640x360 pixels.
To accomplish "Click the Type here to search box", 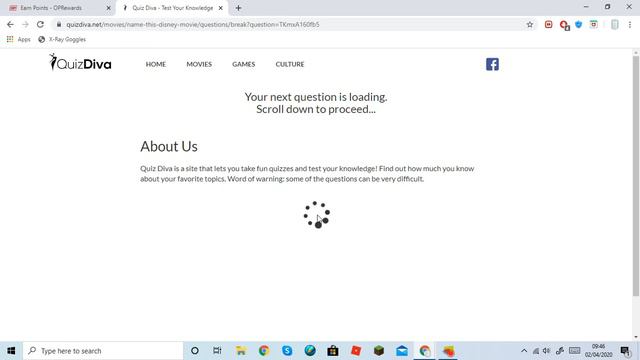I will [103, 351].
